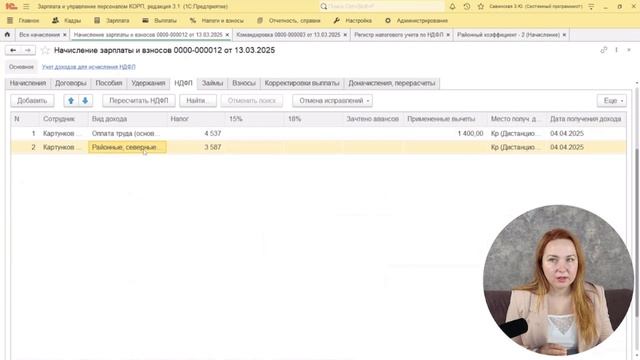Select the Оплата труда income cell
The image size is (640, 360).
click(127, 133)
